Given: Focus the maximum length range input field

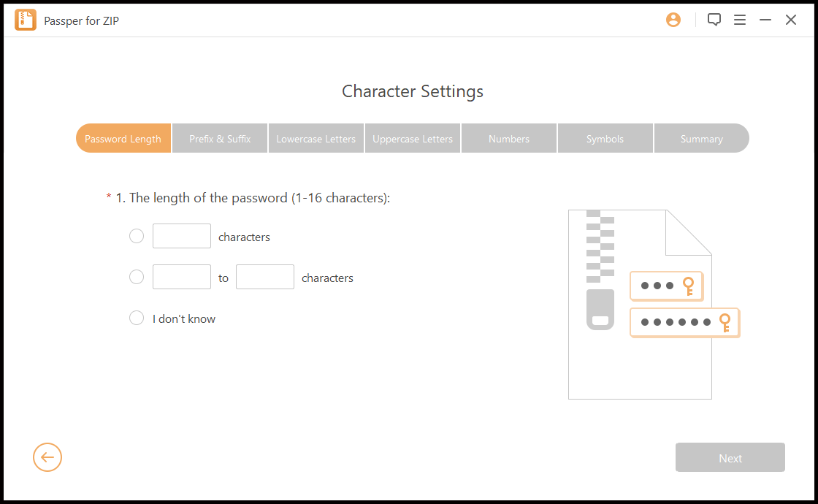Looking at the screenshot, I should (x=265, y=277).
